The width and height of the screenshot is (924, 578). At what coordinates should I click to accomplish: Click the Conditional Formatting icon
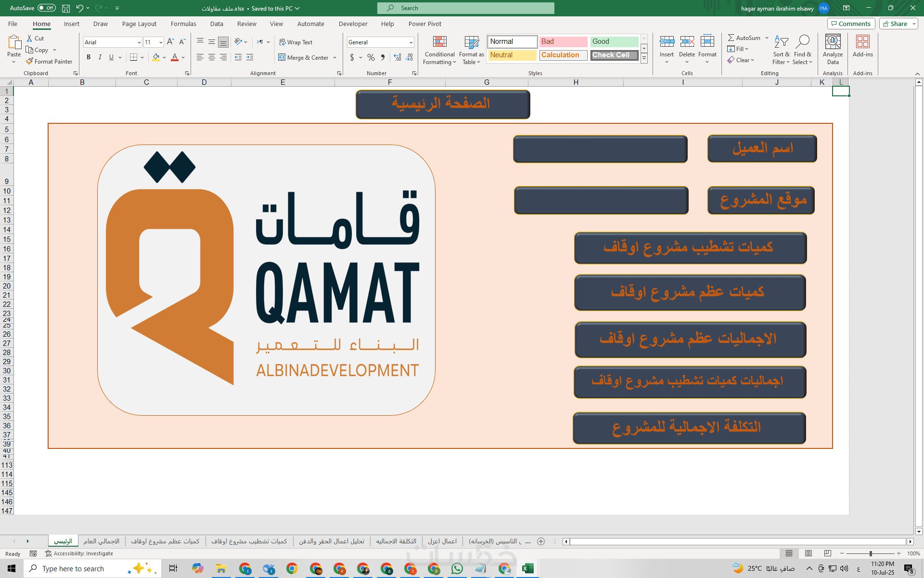coord(439,42)
